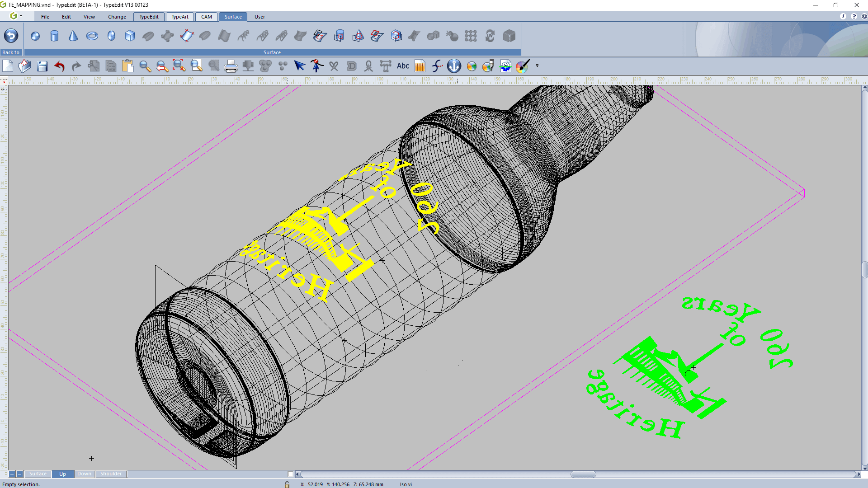Select the Shoulder layer tab

tap(111, 474)
